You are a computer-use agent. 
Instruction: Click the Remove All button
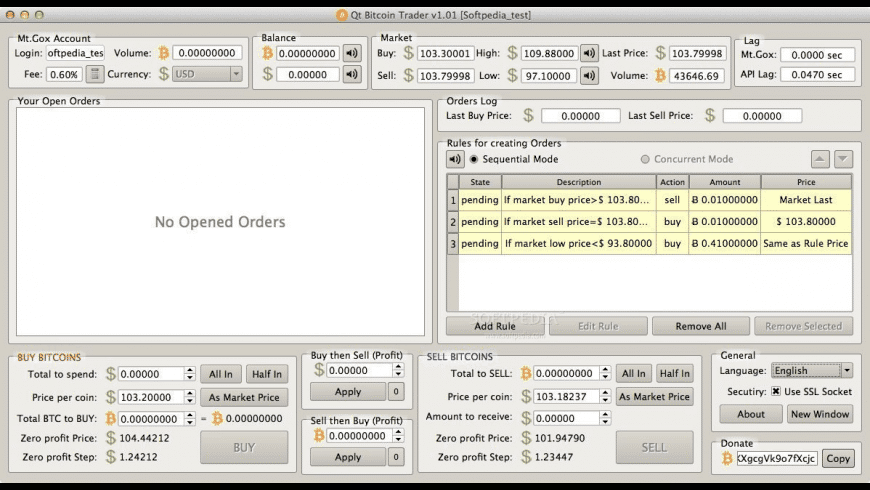coord(701,326)
